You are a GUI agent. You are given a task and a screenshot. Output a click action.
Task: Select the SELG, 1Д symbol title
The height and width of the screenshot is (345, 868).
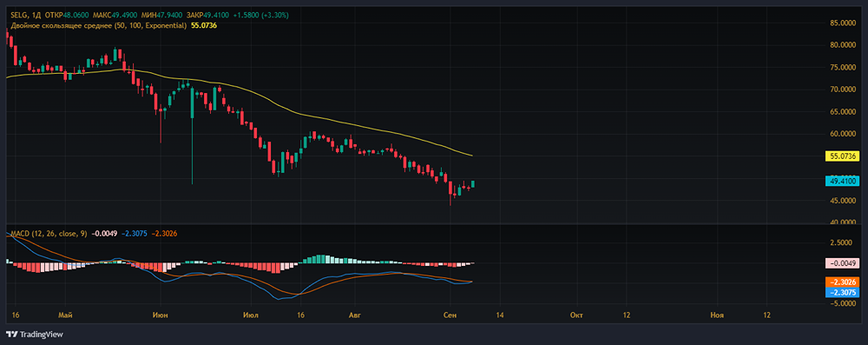coord(25,15)
